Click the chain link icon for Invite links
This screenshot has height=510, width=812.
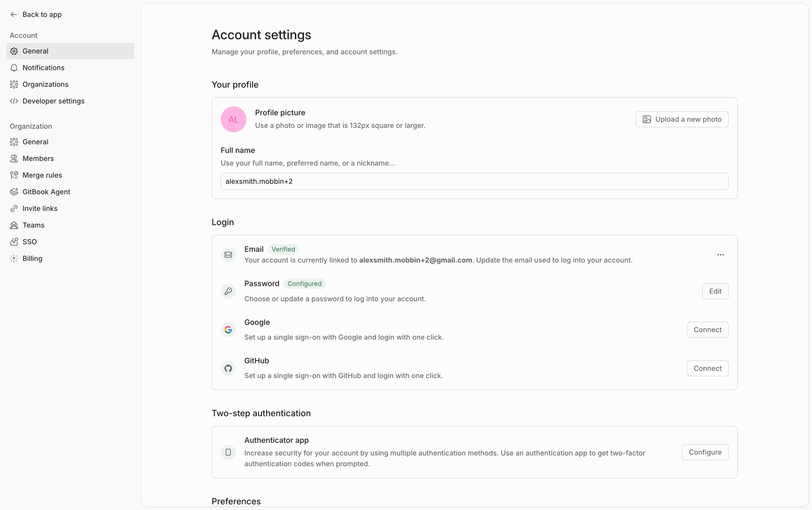(14, 209)
